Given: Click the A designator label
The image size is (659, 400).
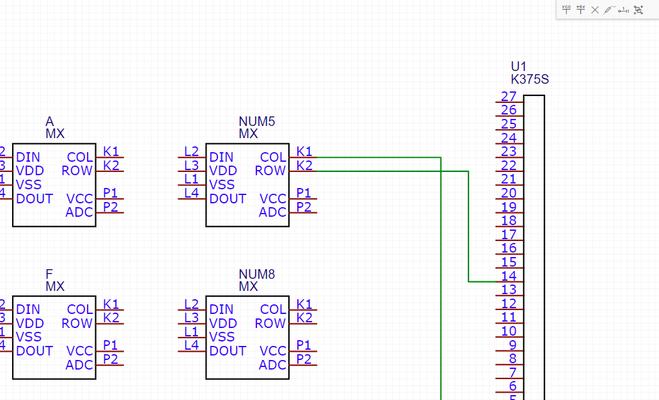Looking at the screenshot, I should (x=50, y=121).
